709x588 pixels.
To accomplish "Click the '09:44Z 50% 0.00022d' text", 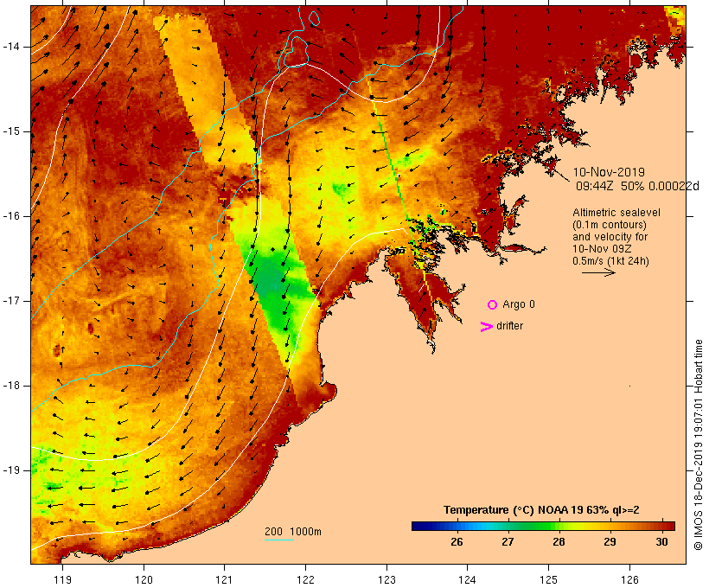I will point(637,186).
